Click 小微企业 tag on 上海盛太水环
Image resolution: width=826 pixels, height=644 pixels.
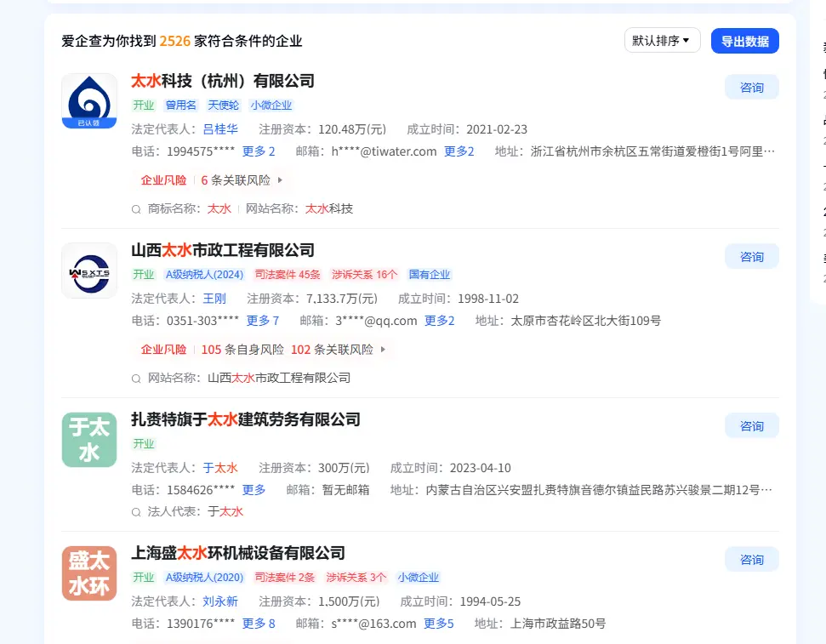pyautogui.click(x=418, y=577)
